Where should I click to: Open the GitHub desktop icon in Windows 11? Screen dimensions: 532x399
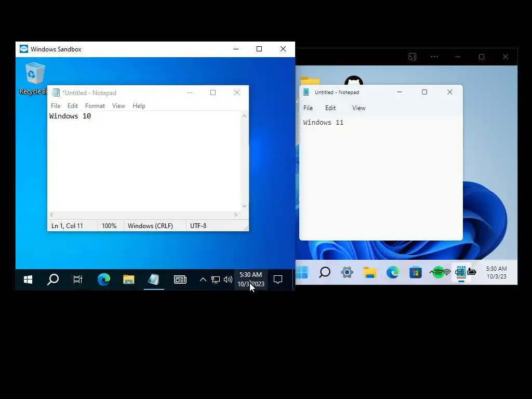[x=354, y=81]
